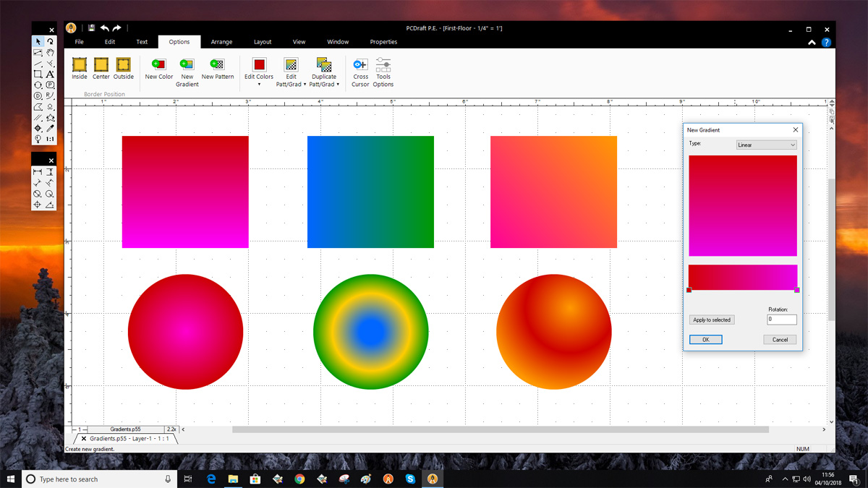Click the Rotation input field
868x488 pixels.
pyautogui.click(x=781, y=320)
